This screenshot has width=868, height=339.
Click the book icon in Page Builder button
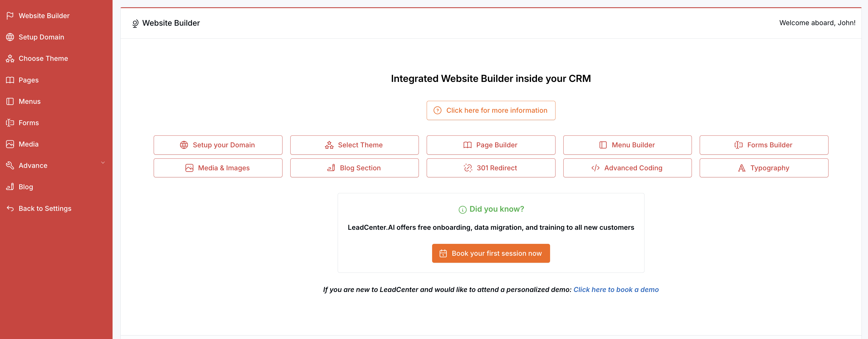coord(467,145)
